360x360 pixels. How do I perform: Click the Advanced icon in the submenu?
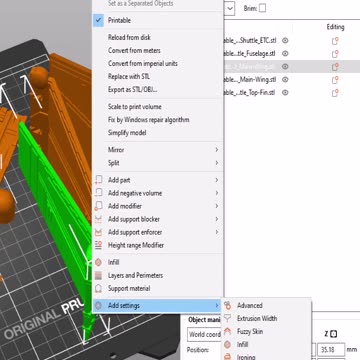tap(228, 305)
